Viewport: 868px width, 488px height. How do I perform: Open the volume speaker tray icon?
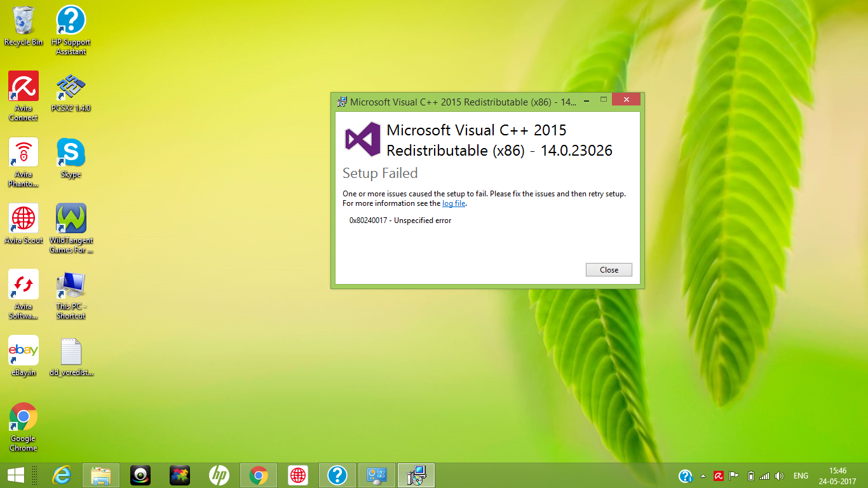[x=780, y=475]
